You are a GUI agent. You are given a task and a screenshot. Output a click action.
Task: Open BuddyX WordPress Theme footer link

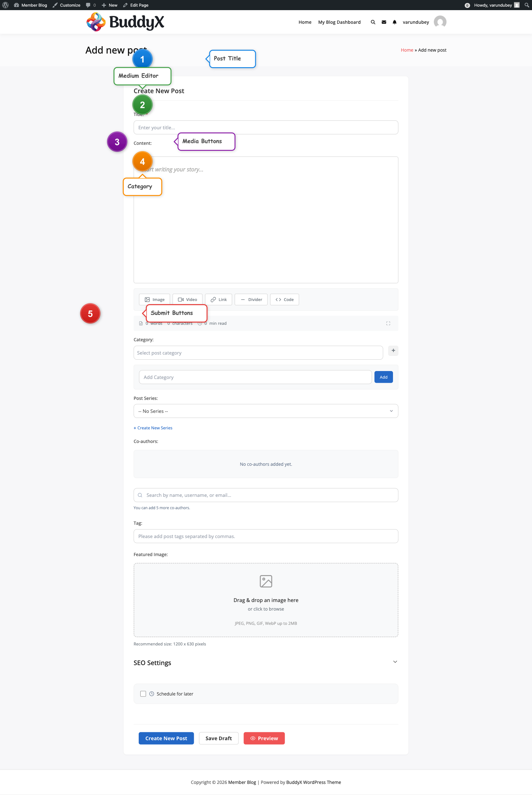point(313,782)
